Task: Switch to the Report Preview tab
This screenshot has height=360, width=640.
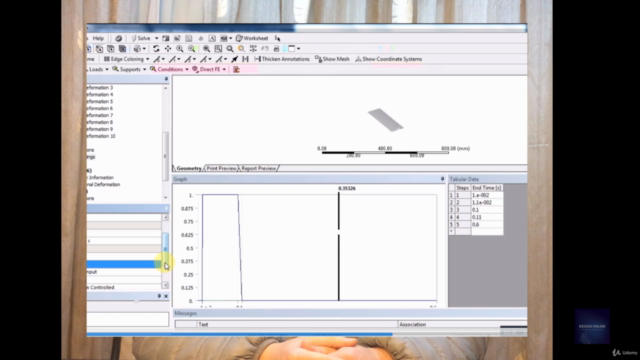Action: tap(258, 168)
